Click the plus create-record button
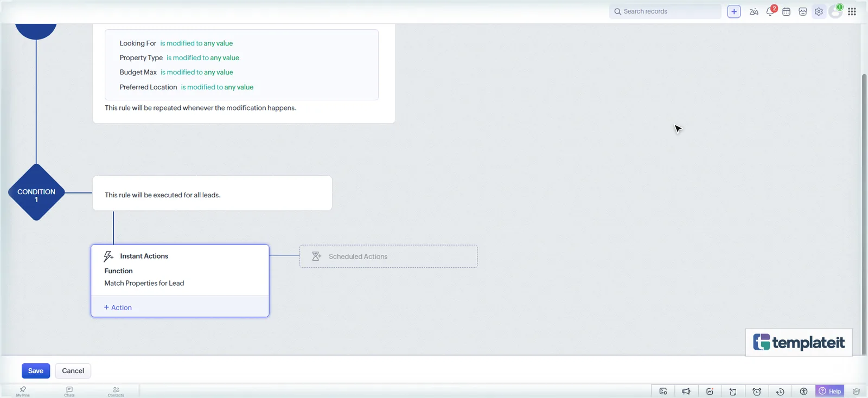Viewport: 868px width, 398px height. click(734, 11)
